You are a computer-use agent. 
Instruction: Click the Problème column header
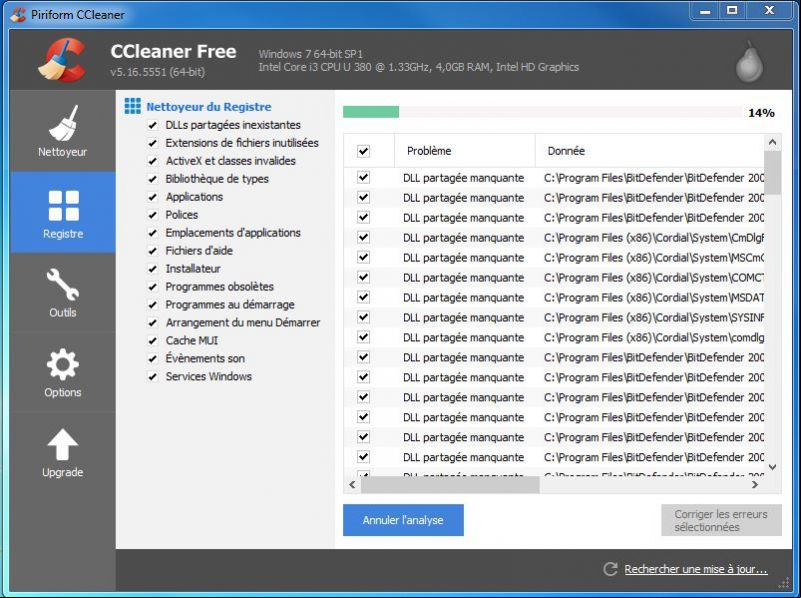tap(464, 151)
